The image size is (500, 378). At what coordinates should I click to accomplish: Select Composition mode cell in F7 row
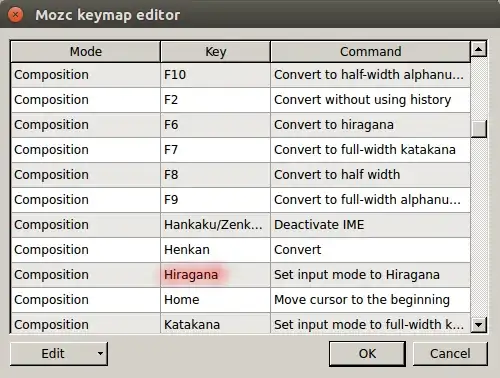(x=86, y=150)
